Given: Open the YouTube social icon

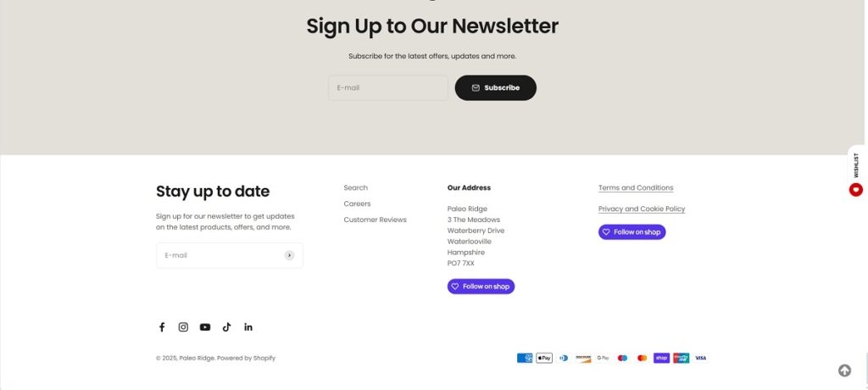Looking at the screenshot, I should click(x=205, y=327).
